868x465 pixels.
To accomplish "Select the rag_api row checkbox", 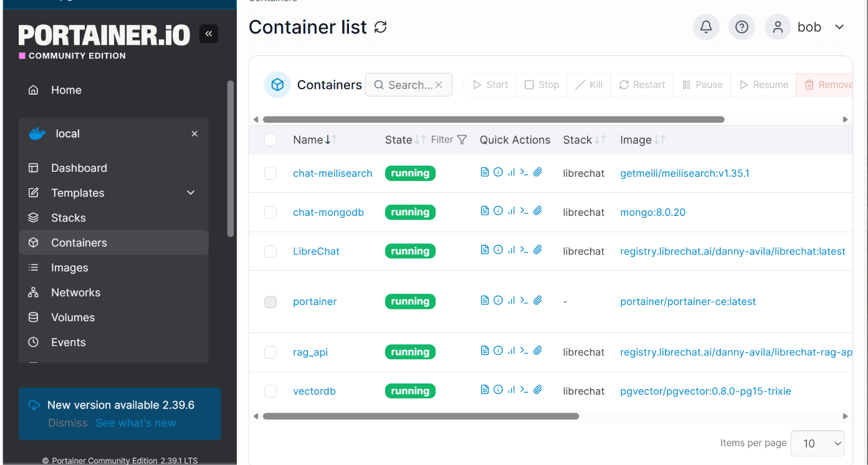I will (x=270, y=352).
